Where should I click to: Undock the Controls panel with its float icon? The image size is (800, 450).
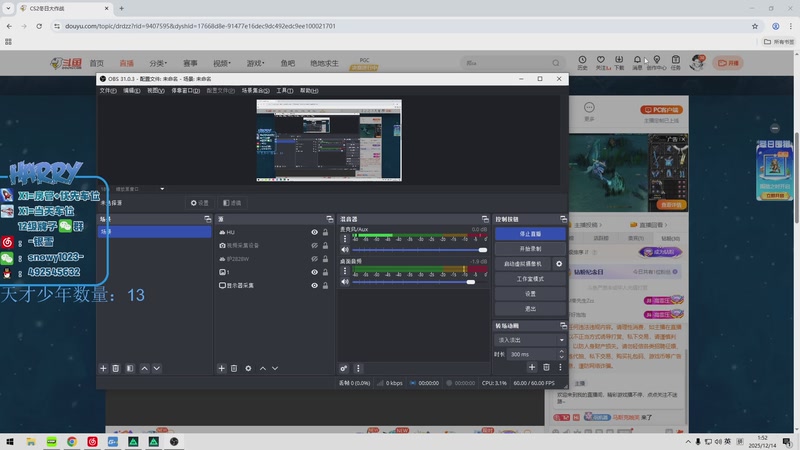click(x=563, y=219)
